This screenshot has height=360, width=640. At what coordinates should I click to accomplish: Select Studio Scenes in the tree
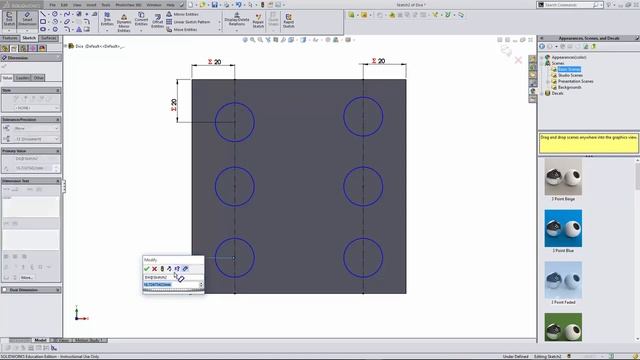pyautogui.click(x=570, y=75)
